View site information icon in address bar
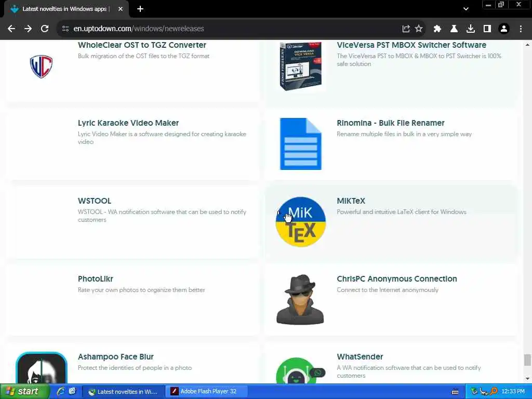The image size is (532, 399). (x=65, y=29)
